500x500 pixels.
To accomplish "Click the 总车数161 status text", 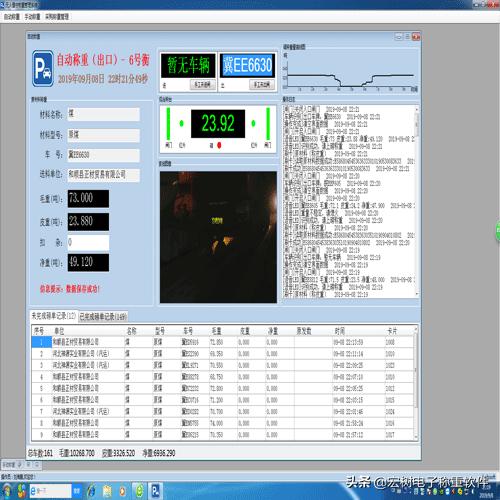I will coord(40,453).
